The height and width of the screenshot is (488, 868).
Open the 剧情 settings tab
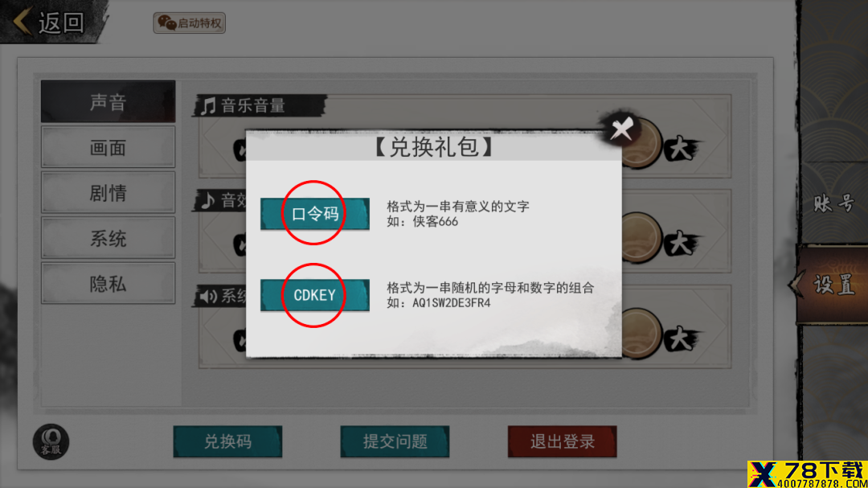(x=108, y=193)
